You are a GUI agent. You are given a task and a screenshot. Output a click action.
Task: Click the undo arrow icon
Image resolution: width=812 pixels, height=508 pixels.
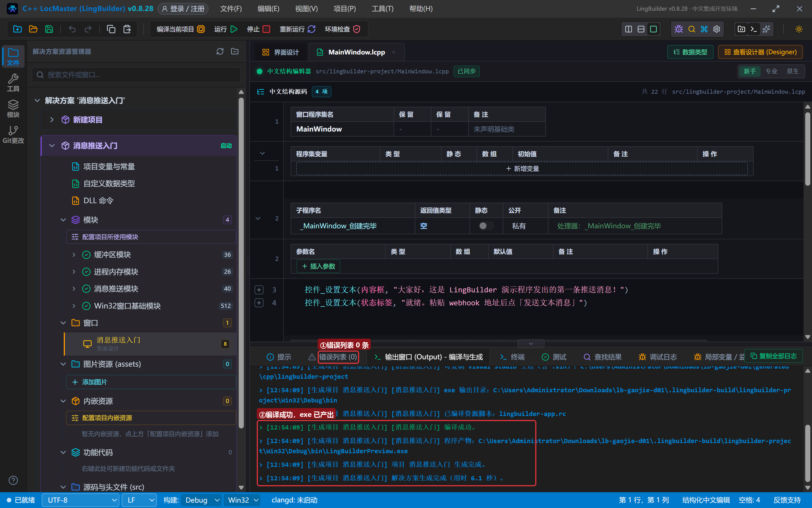pos(72,29)
